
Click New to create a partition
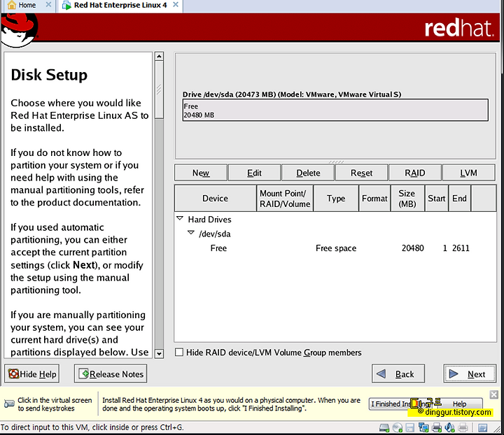click(201, 173)
